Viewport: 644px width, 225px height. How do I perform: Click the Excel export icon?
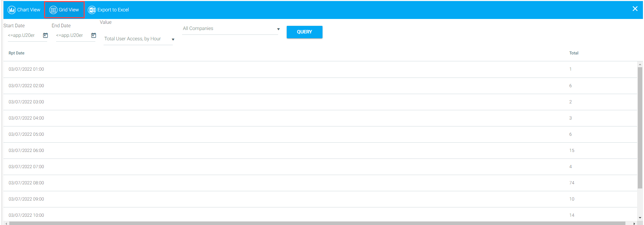pos(92,10)
